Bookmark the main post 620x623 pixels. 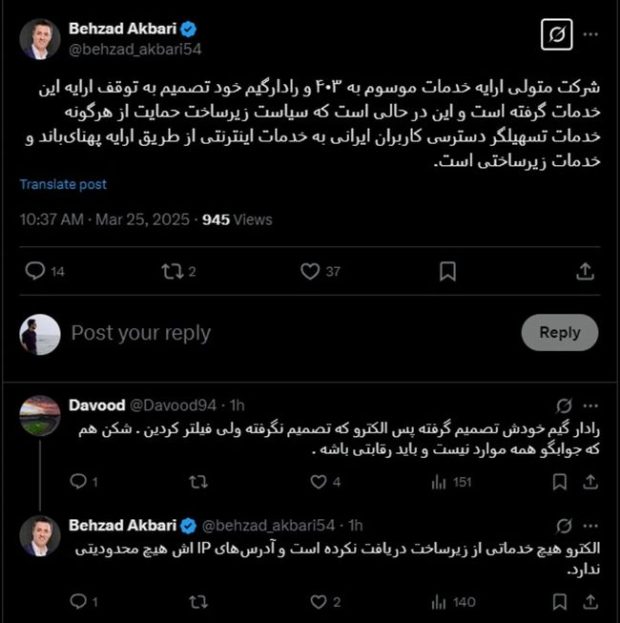(x=448, y=271)
